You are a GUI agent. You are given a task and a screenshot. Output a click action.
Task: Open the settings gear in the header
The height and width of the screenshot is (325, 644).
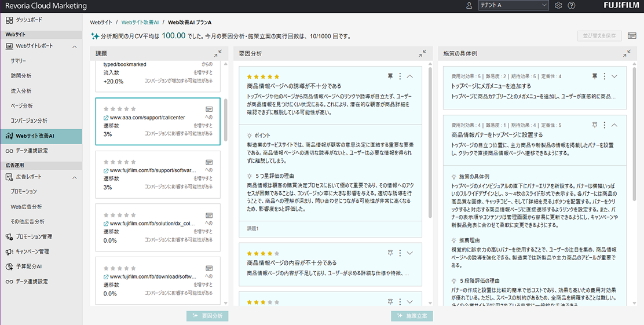558,5
